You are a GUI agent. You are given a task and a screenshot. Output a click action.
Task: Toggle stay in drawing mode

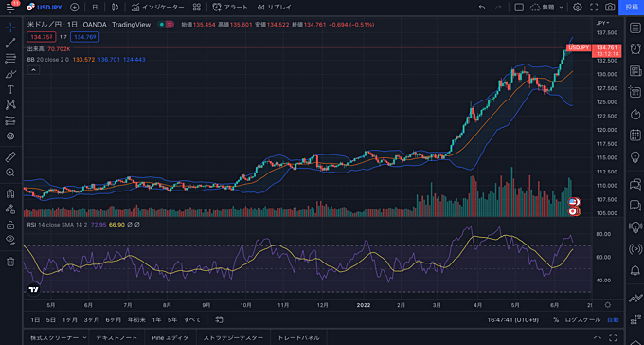(x=10, y=209)
